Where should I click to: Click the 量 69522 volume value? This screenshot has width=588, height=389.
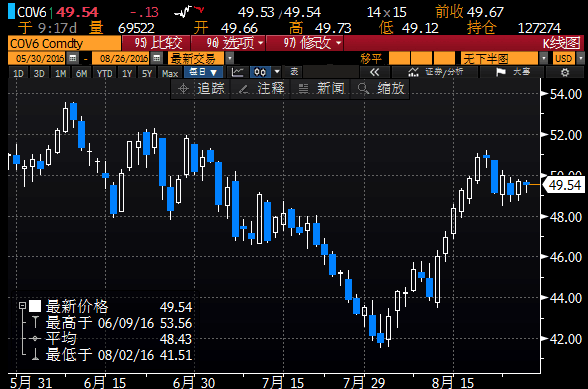[122, 28]
